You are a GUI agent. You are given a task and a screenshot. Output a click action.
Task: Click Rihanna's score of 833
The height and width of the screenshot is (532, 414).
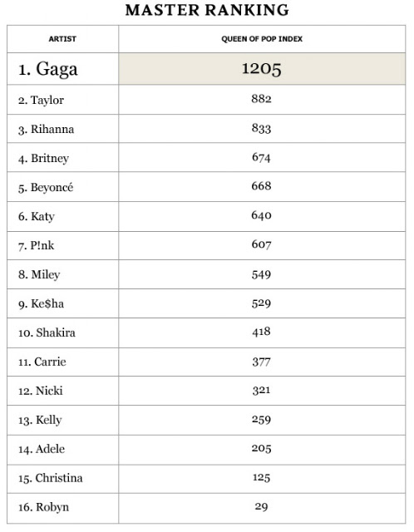(261, 128)
